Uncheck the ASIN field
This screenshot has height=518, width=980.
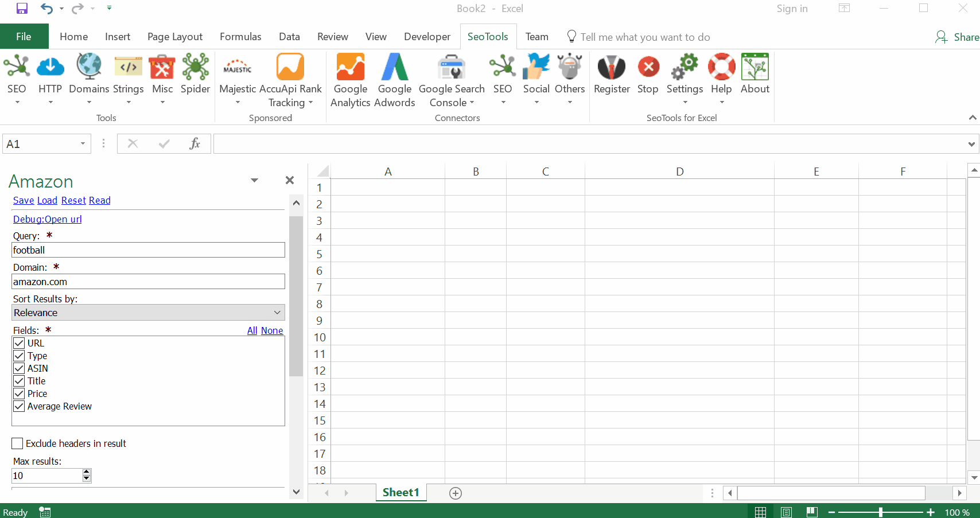[x=19, y=368]
